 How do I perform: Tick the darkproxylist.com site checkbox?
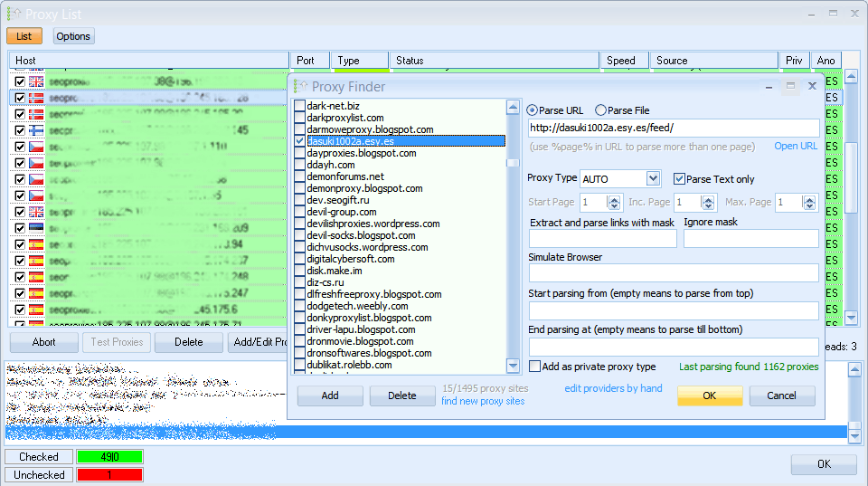(x=300, y=118)
